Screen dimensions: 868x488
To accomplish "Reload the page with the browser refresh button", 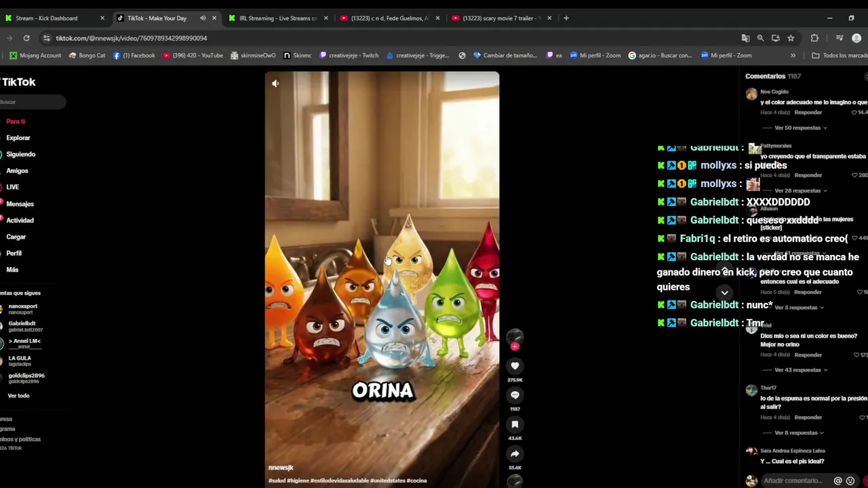I will click(x=26, y=38).
